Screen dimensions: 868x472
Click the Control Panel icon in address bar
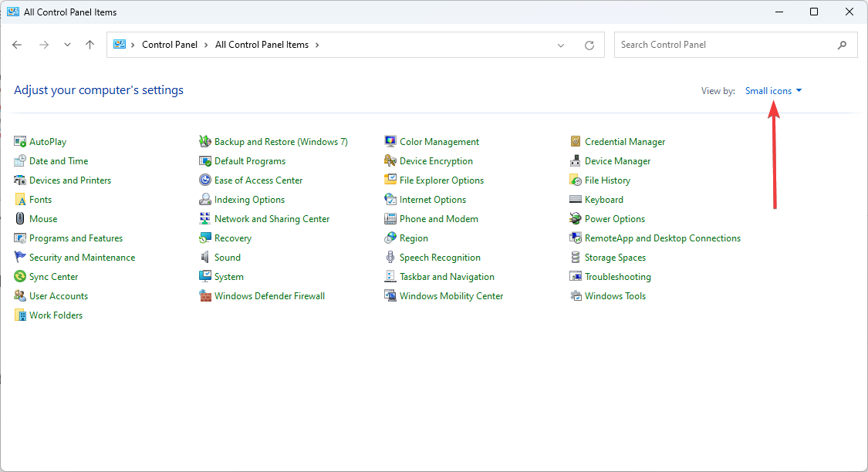pos(120,44)
